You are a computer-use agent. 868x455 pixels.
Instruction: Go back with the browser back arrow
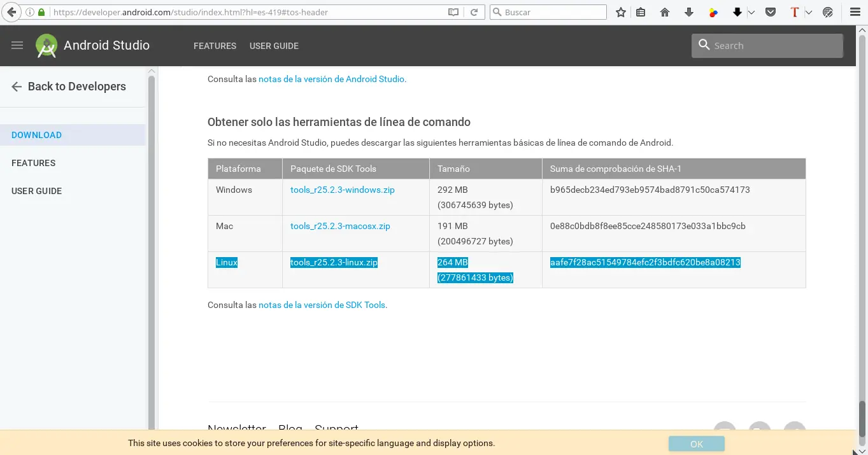click(x=11, y=12)
